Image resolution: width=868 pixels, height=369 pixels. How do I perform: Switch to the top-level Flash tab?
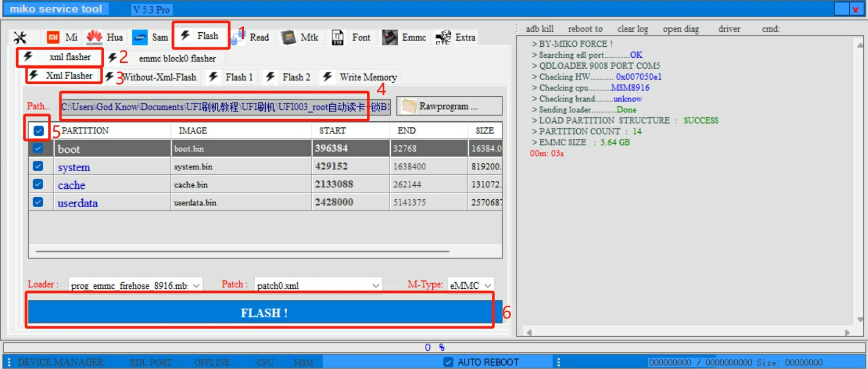tap(200, 36)
